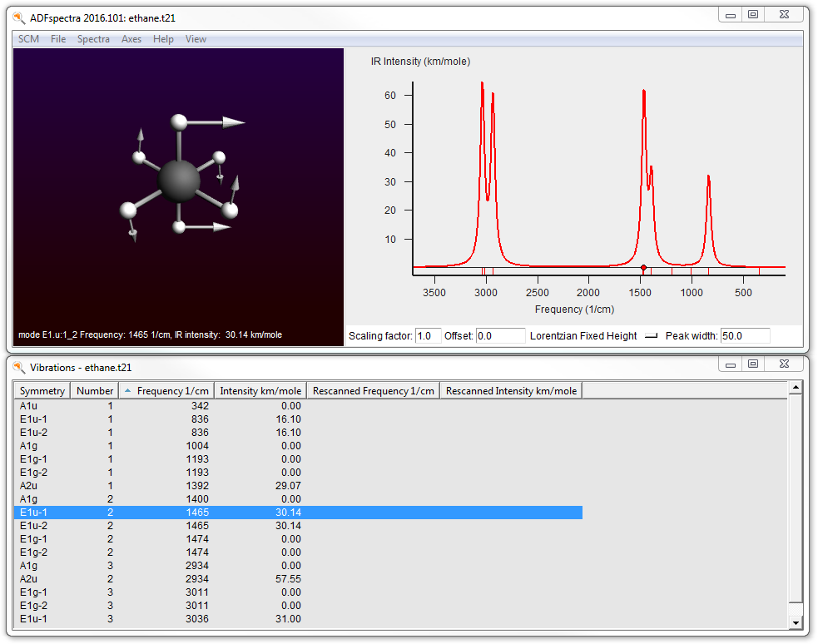This screenshot has height=644, width=818.
Task: Open the SCM menu
Action: point(28,39)
